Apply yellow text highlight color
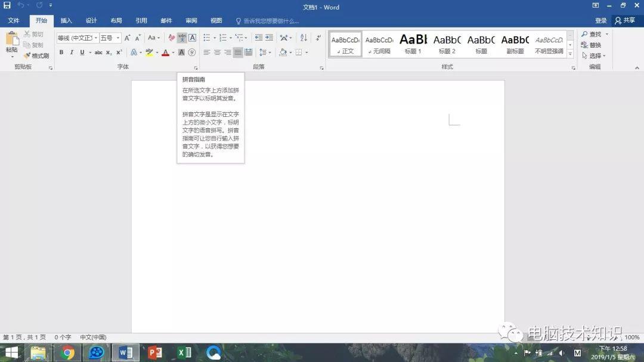 pos(149,52)
